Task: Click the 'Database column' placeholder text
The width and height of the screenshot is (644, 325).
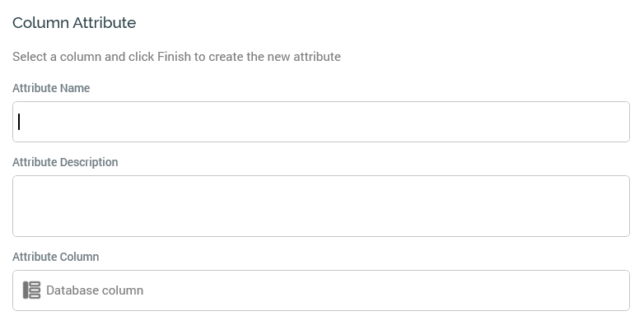Action: (x=95, y=290)
